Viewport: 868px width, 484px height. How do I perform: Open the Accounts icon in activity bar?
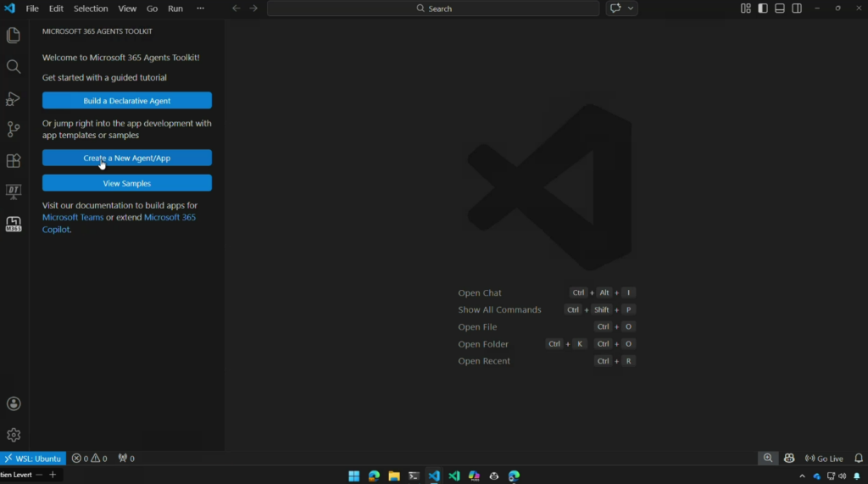(x=14, y=403)
